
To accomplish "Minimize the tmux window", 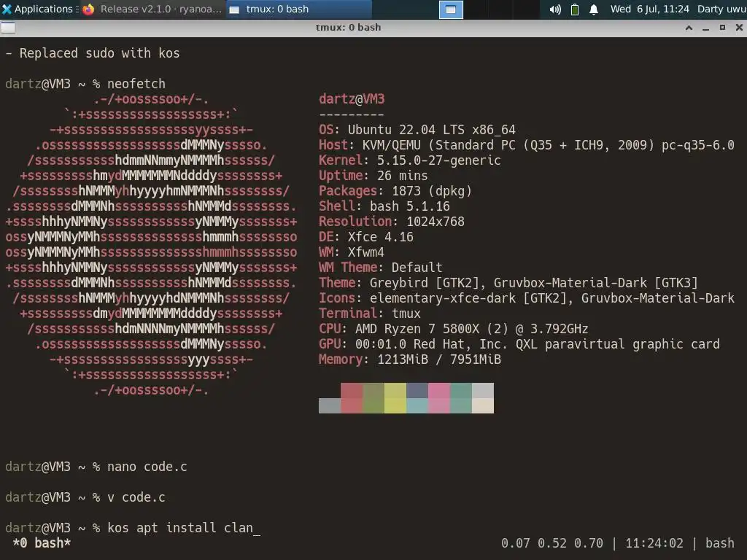I will pos(705,28).
